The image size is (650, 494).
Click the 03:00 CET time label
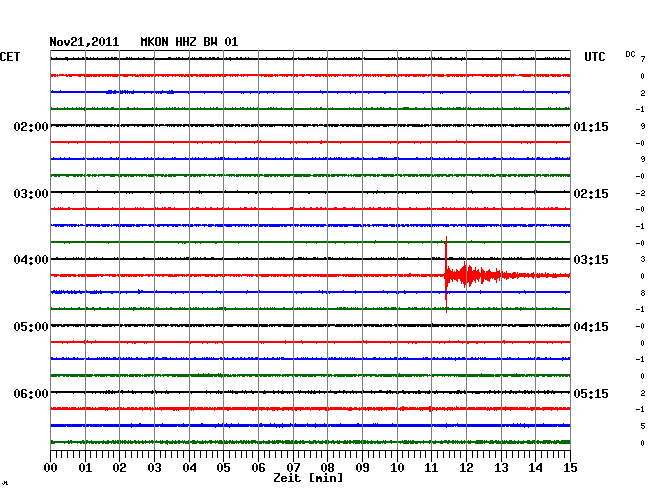pyautogui.click(x=31, y=194)
